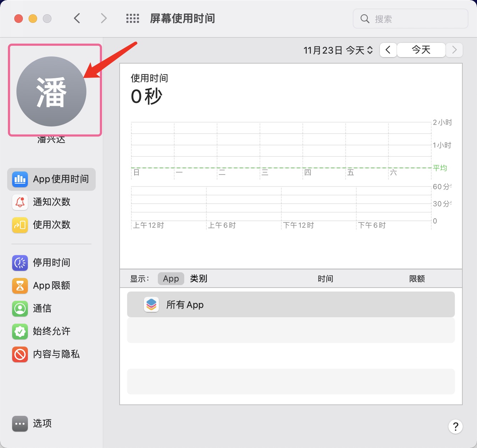Open 始终允许 always allowed section
This screenshot has height=448, width=477.
[51, 331]
